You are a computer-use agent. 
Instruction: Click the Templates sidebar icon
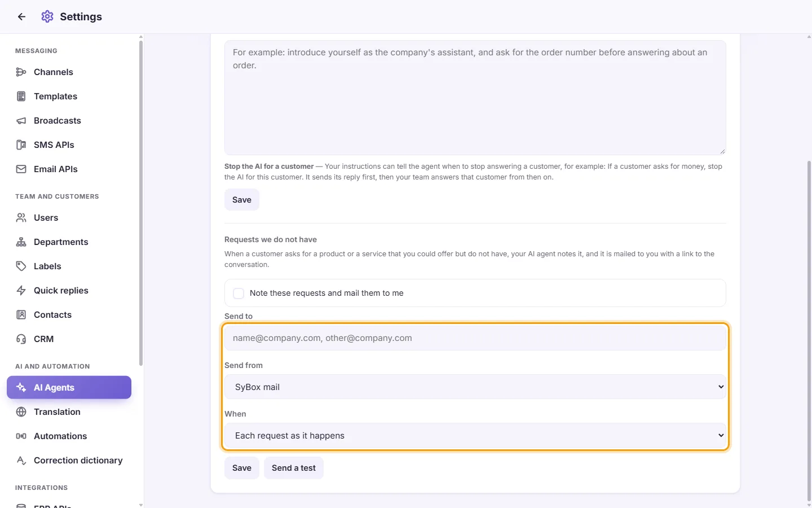[x=21, y=97]
